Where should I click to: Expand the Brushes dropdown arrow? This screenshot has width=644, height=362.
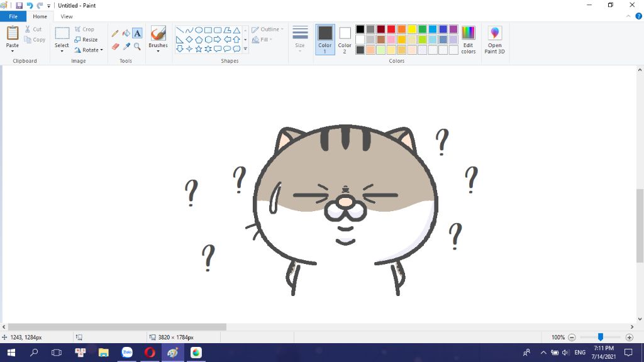tap(158, 52)
